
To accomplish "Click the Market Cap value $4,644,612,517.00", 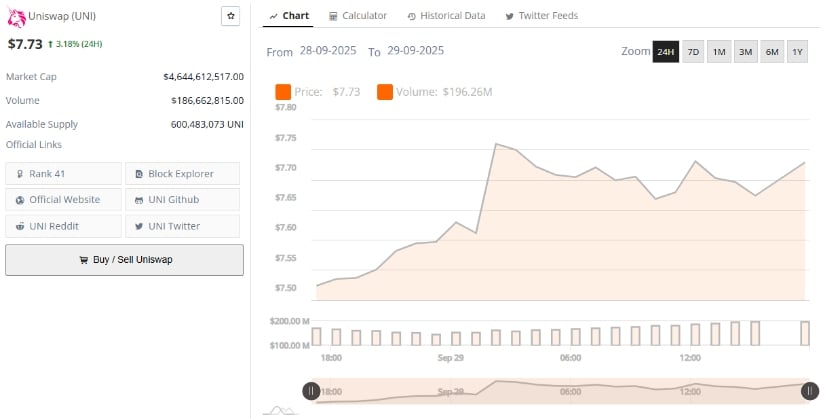I will [x=203, y=77].
